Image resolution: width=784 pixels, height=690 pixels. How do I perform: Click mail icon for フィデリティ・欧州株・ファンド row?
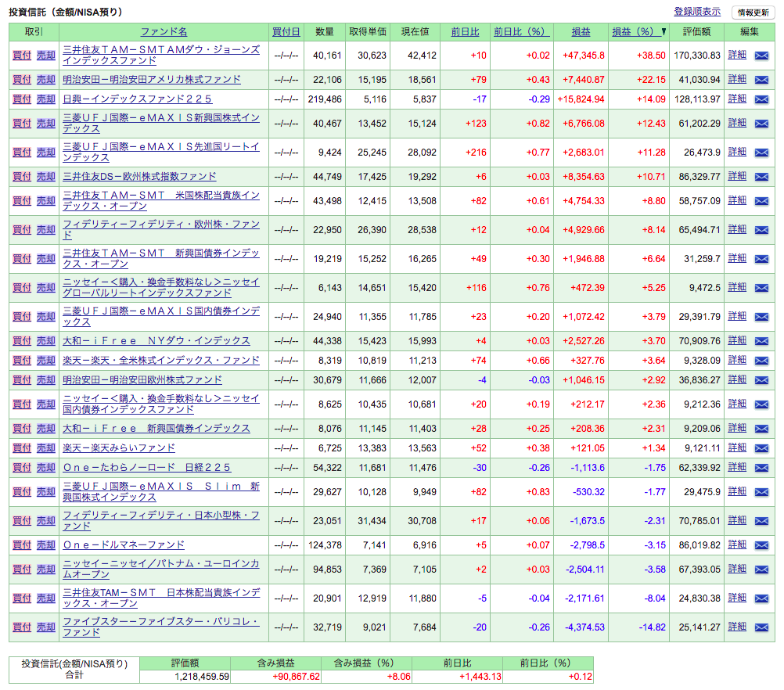761,230
